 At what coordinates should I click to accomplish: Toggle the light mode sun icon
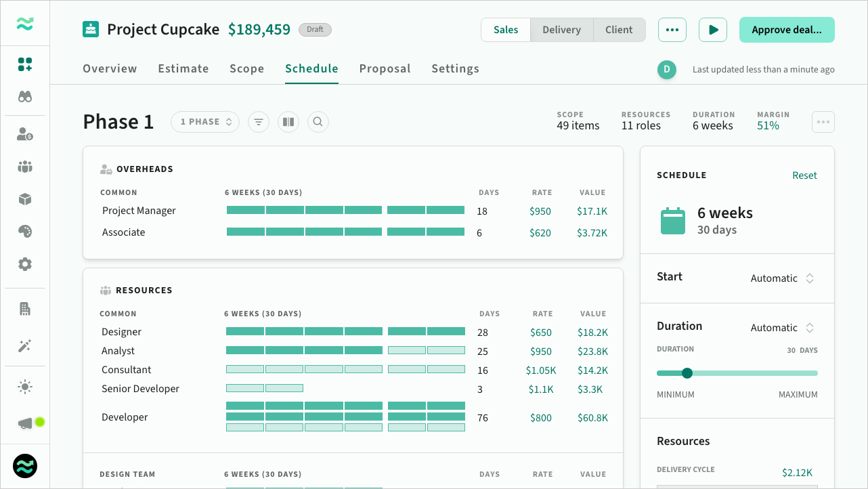point(25,387)
